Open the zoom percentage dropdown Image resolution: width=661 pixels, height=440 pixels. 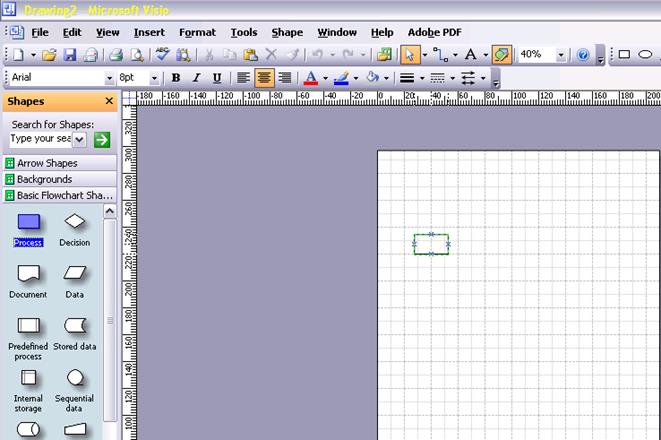[560, 55]
